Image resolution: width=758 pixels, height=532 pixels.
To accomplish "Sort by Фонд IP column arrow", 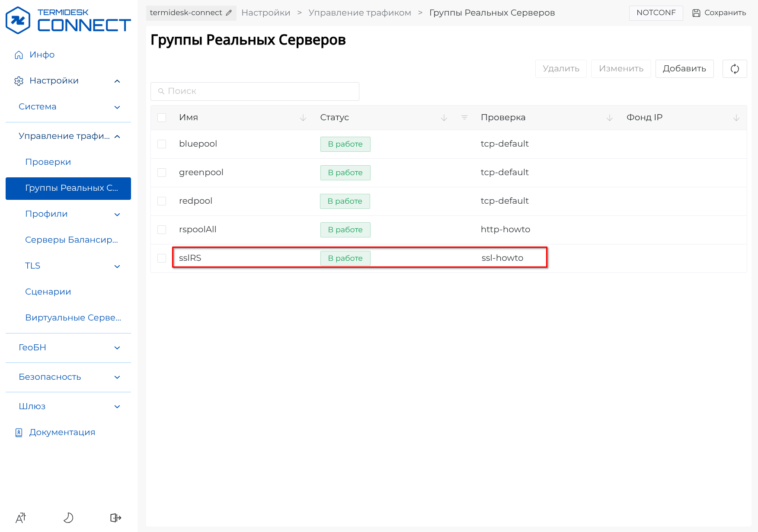I will pyautogui.click(x=736, y=118).
